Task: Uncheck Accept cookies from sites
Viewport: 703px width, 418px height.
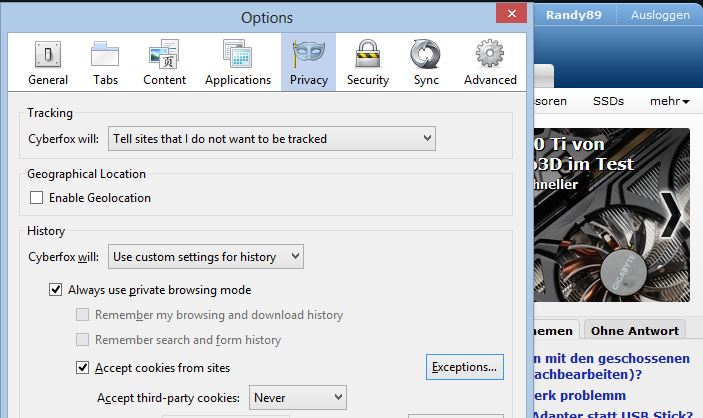Action: (x=82, y=368)
